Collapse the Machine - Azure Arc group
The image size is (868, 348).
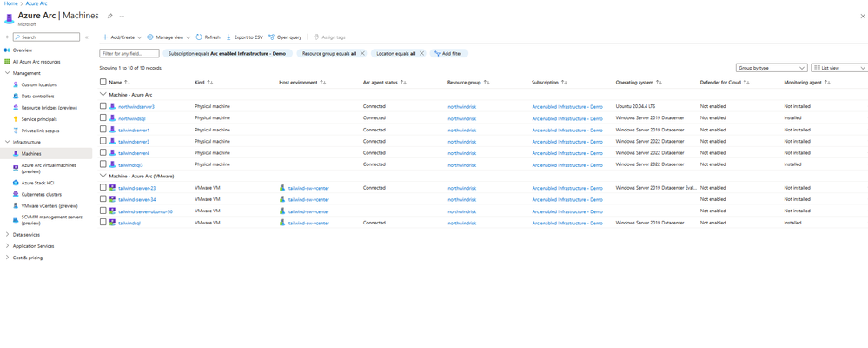coord(103,94)
